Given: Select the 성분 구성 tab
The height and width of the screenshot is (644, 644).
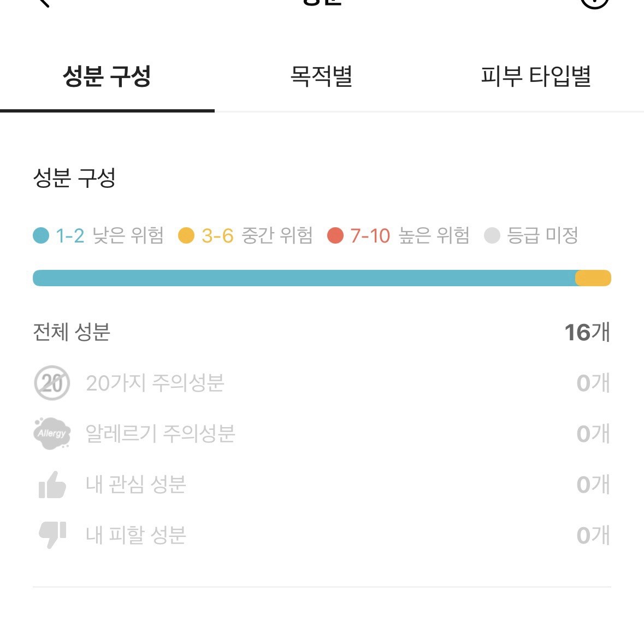Looking at the screenshot, I should click(107, 76).
